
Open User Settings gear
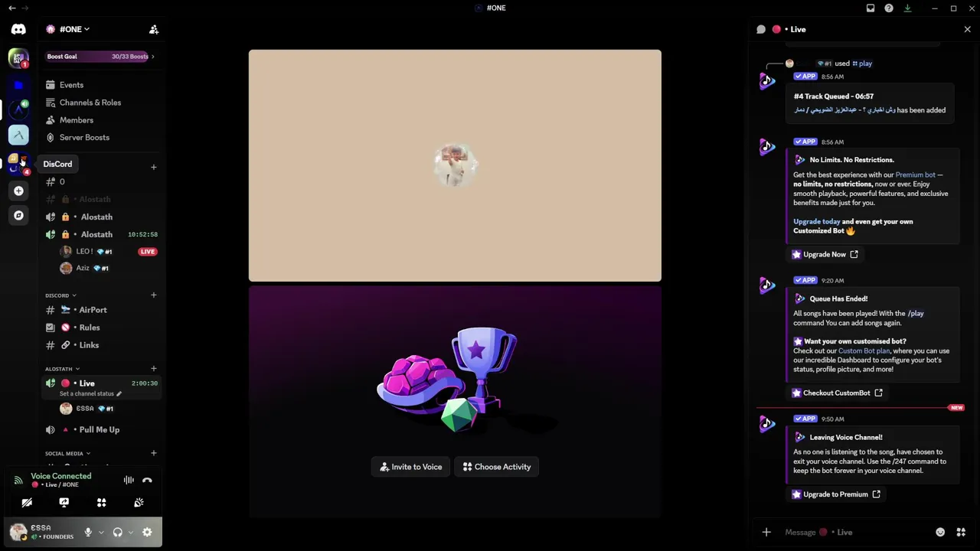tap(147, 533)
